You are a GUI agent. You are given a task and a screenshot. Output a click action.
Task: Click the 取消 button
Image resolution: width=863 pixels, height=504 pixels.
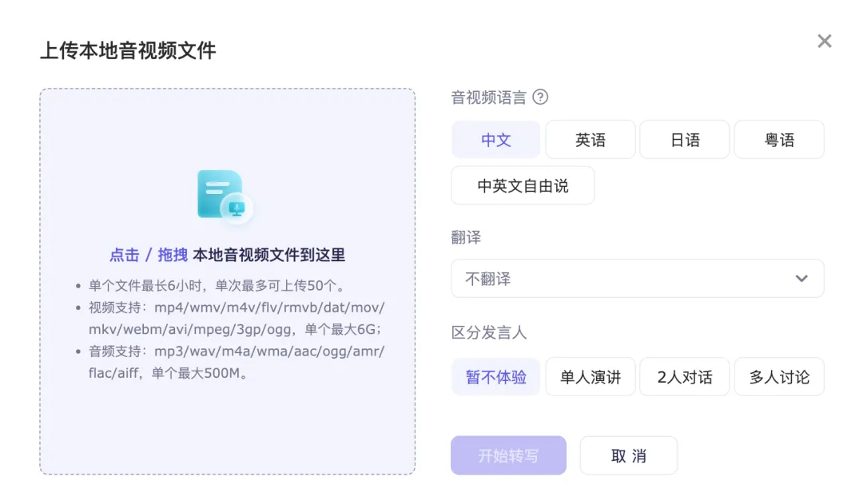[629, 455]
